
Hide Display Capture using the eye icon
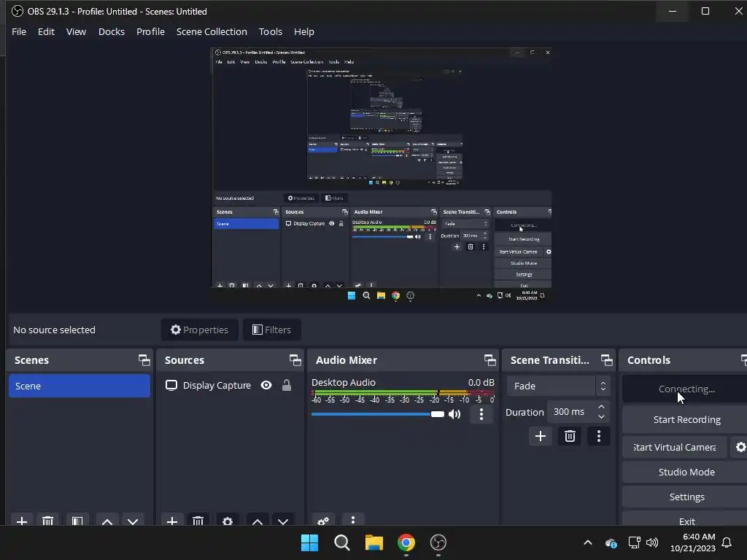point(266,385)
